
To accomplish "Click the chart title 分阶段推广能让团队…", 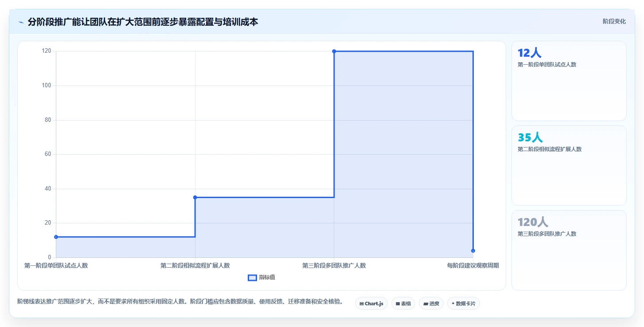I will pos(143,22).
